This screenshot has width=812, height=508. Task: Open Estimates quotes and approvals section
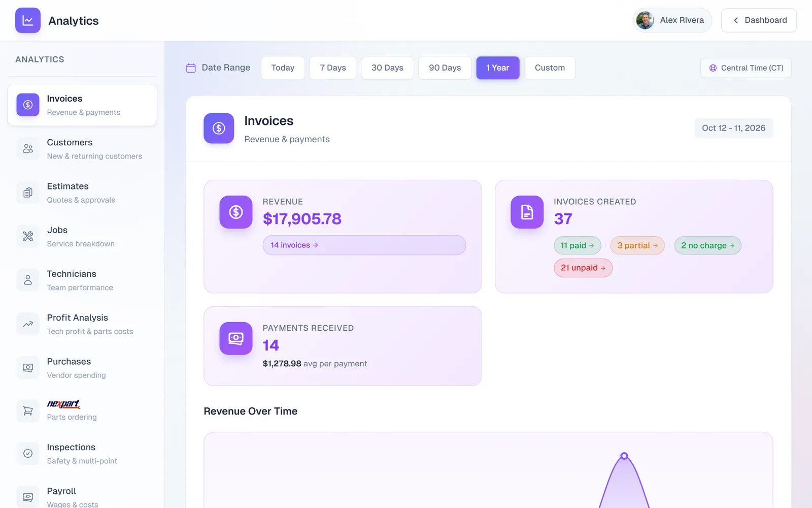(x=82, y=193)
